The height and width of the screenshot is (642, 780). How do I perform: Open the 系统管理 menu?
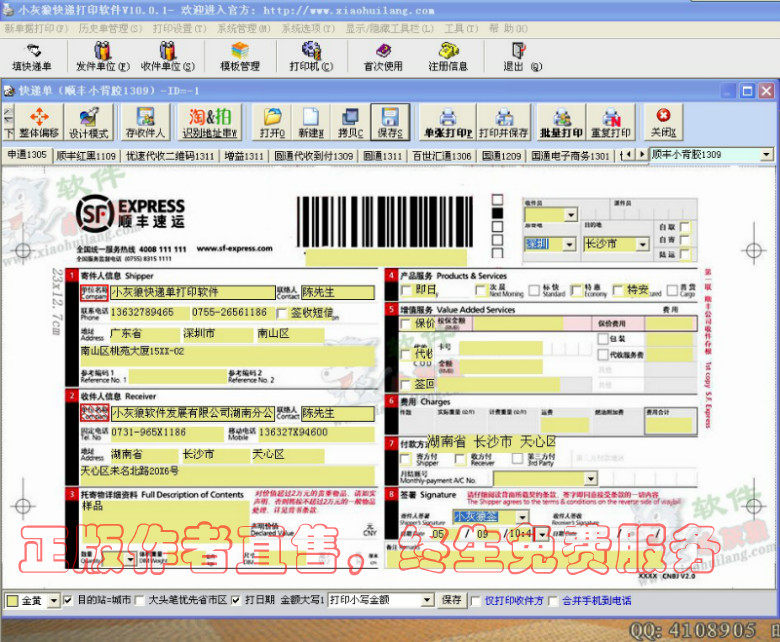point(244,28)
